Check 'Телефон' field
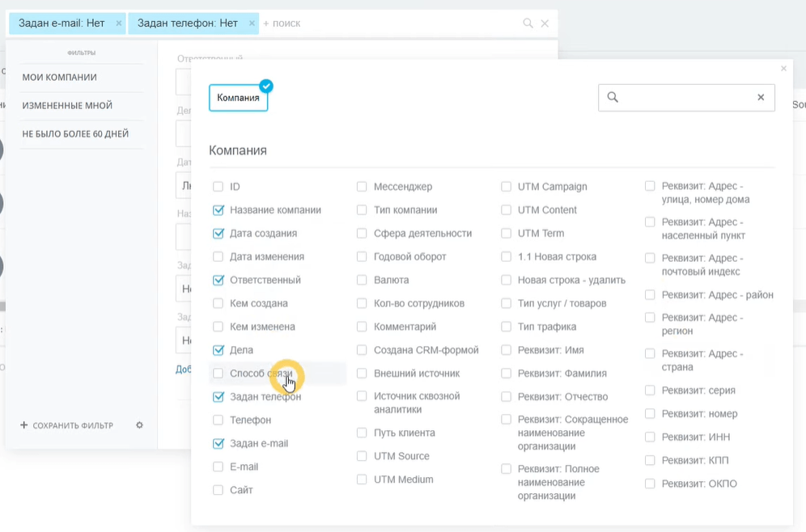 [218, 420]
